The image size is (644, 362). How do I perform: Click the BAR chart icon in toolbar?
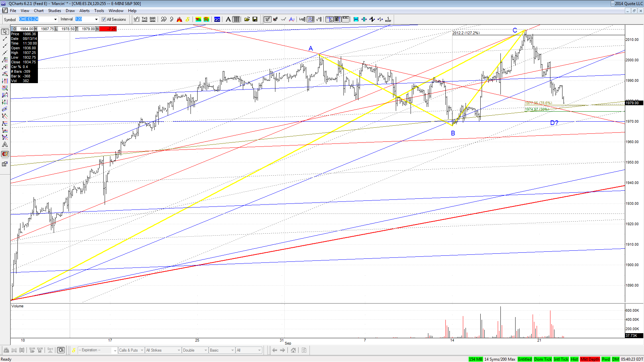[153, 19]
